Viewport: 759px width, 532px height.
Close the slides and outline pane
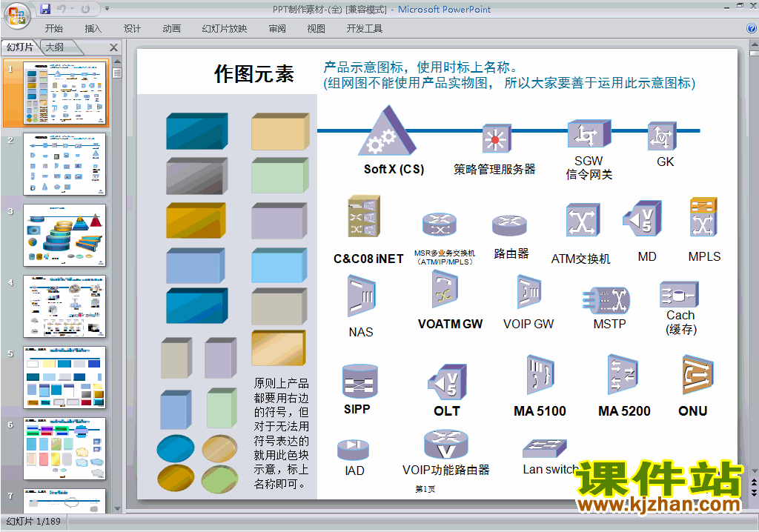pyautogui.click(x=113, y=47)
